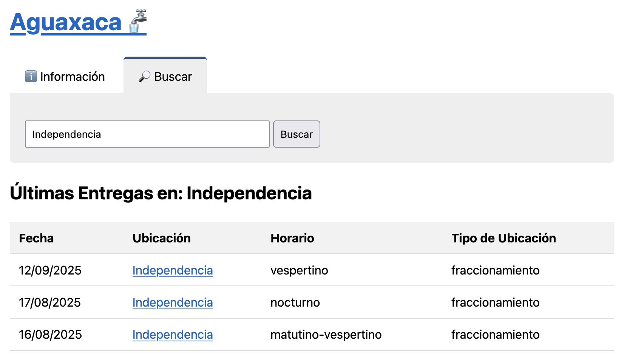624x364 pixels.
Task: Click the magnifying glass icon on Buscar tab
Action: (x=144, y=76)
